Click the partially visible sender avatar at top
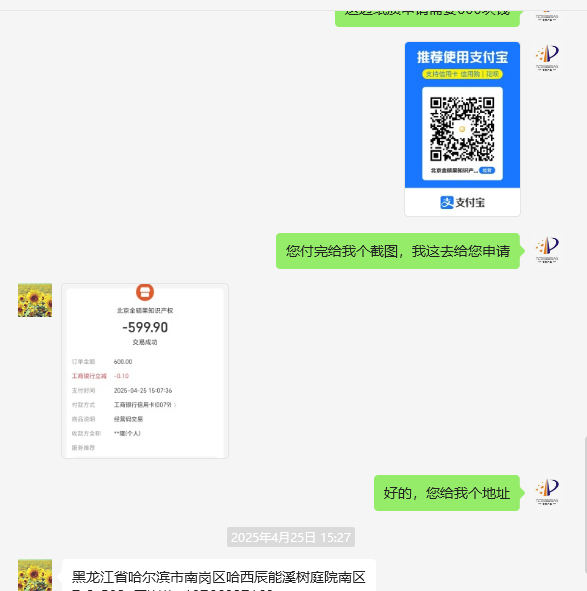 (547, 17)
